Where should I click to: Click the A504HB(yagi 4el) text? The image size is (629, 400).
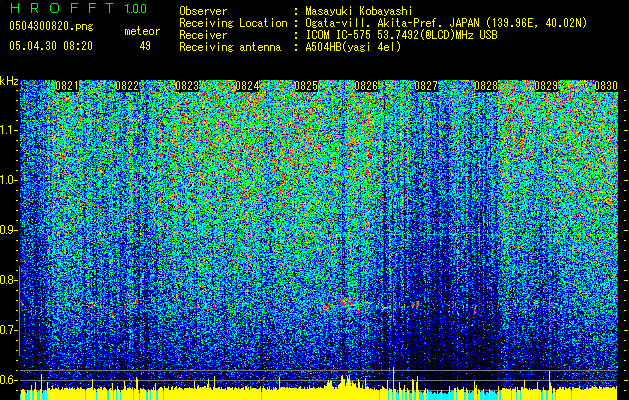353,47
